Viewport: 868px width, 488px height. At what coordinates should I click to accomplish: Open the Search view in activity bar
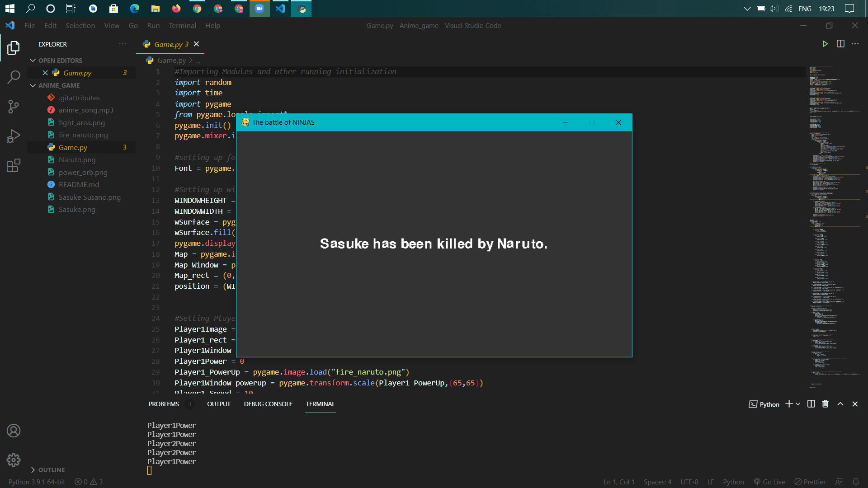pyautogui.click(x=14, y=77)
